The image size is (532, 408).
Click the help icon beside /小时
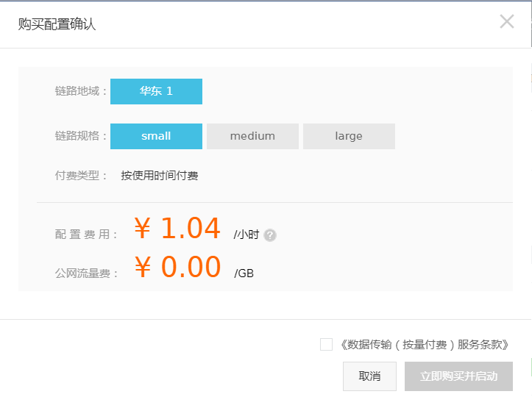pos(270,235)
